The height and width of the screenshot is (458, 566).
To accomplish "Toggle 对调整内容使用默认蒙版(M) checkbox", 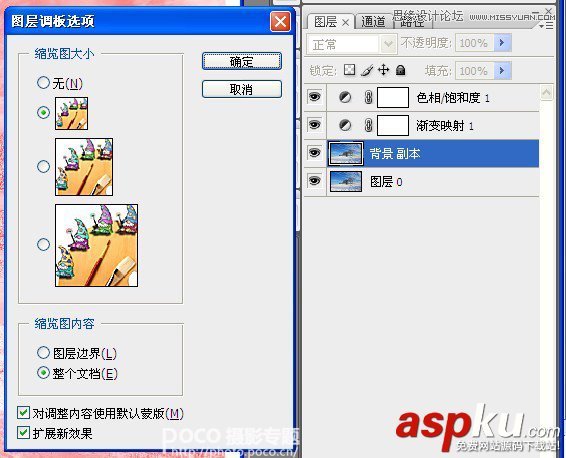I will coord(23,413).
